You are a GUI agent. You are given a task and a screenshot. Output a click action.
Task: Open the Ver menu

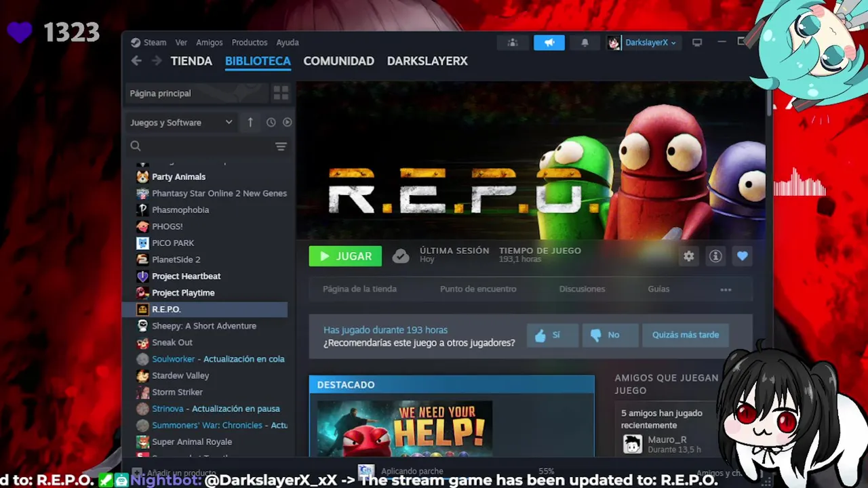tap(181, 43)
